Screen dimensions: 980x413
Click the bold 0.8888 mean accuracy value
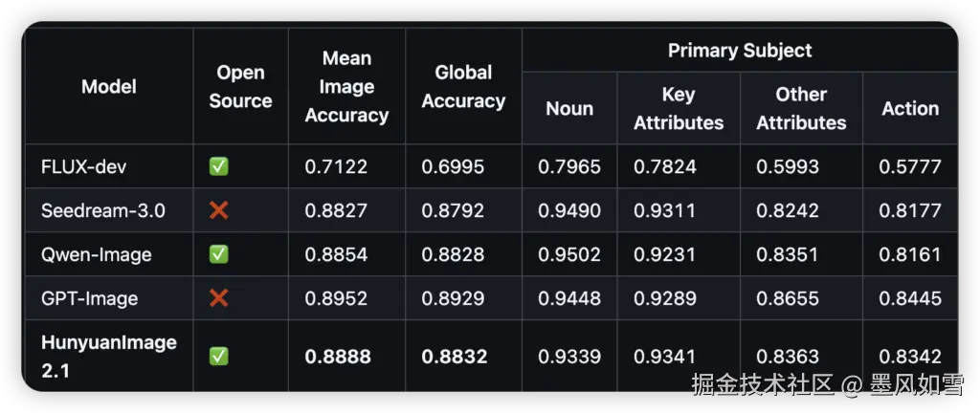pos(338,357)
